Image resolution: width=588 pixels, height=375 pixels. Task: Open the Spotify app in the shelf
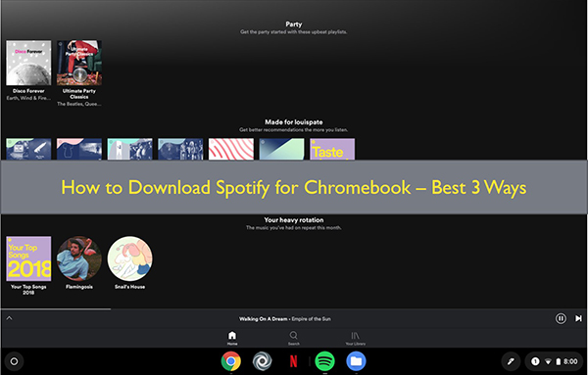(x=324, y=361)
